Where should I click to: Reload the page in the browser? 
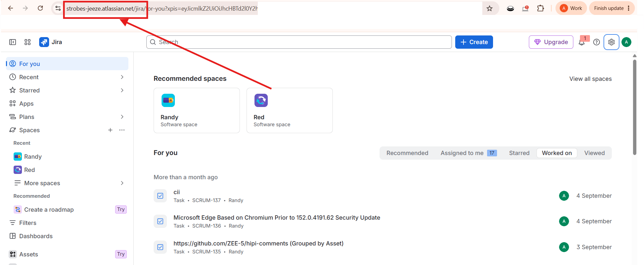pos(40,8)
